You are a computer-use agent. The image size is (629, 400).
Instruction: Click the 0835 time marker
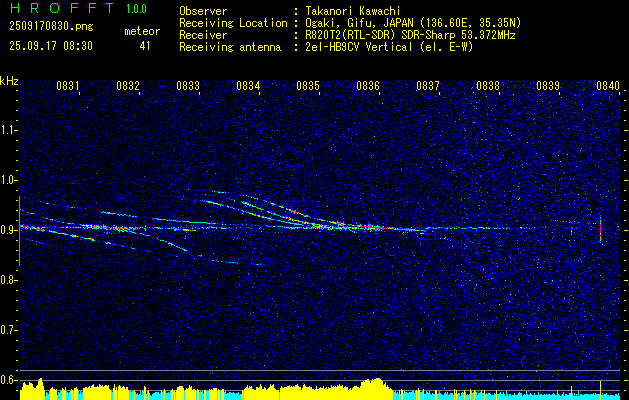click(308, 85)
